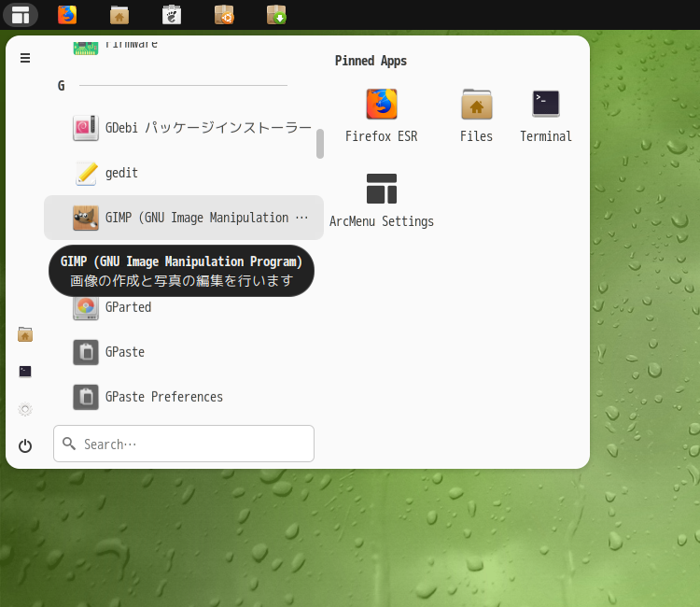Click the Firefox ESR label
Viewport: 700px width, 607px height.
click(381, 136)
